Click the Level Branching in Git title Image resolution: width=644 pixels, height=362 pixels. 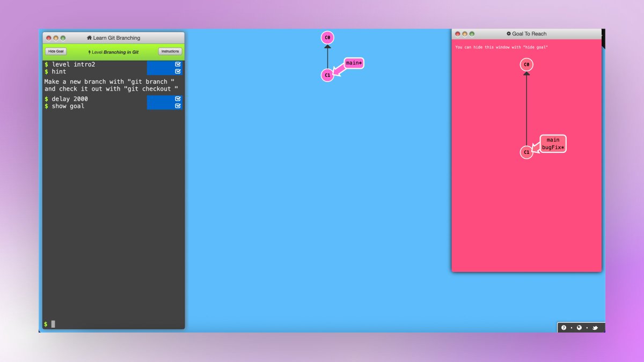coord(113,52)
